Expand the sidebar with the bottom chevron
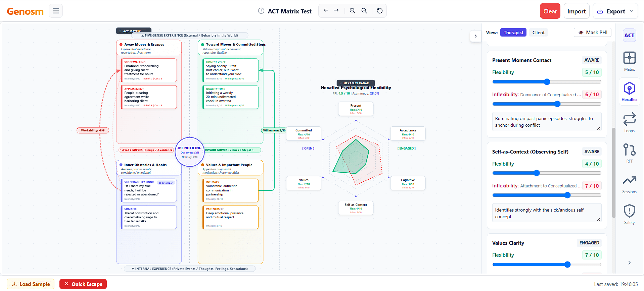644x291 pixels. (x=629, y=263)
